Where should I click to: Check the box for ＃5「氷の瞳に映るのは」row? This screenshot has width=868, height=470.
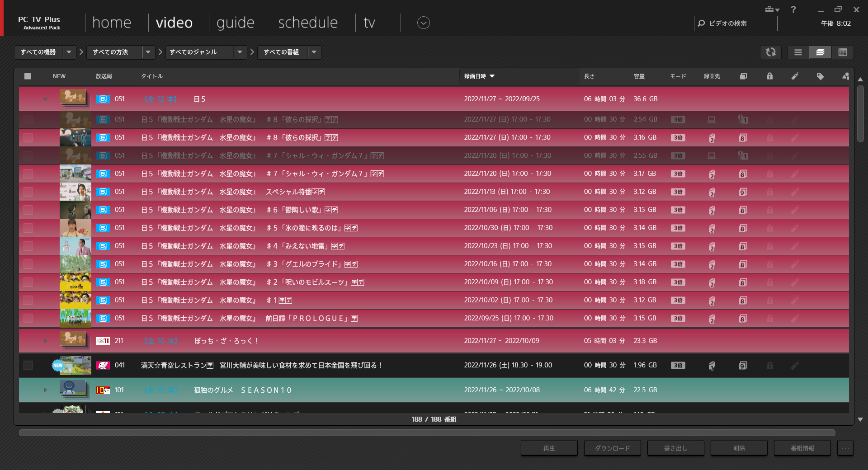tap(28, 228)
